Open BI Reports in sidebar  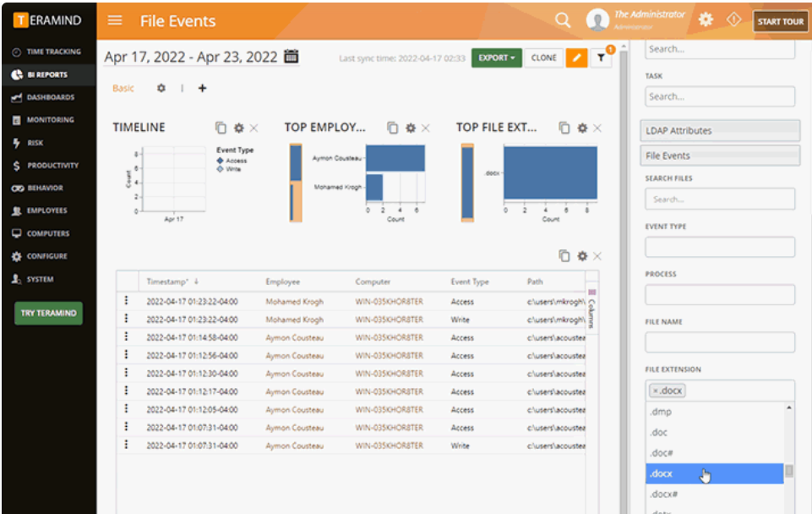49,74
